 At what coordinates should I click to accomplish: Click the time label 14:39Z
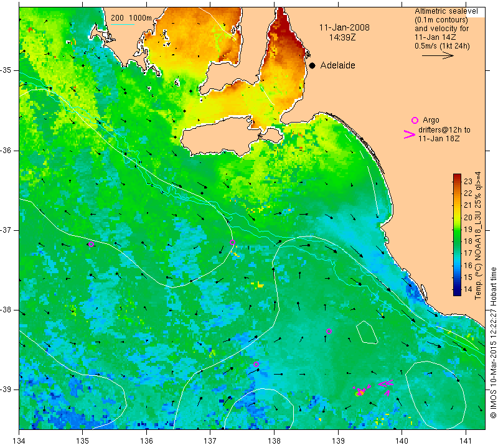click(x=342, y=37)
